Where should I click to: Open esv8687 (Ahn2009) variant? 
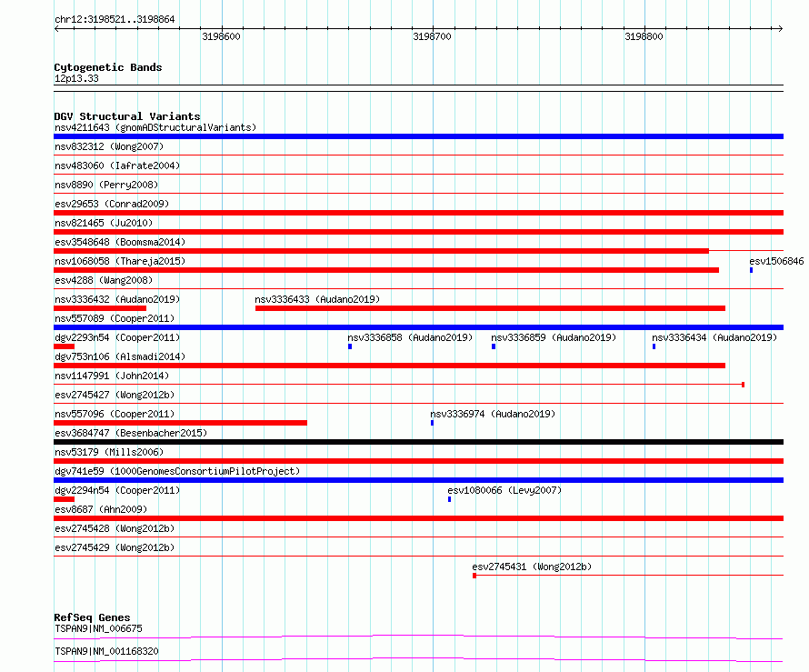pyautogui.click(x=101, y=509)
